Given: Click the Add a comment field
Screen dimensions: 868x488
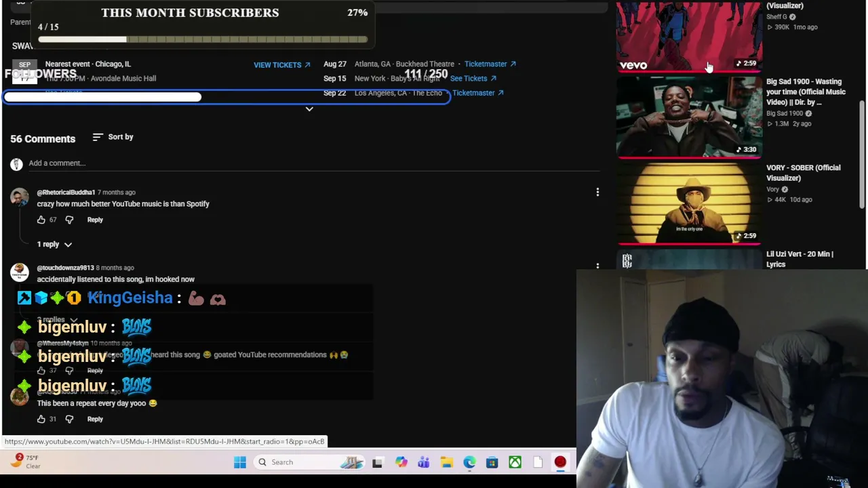Looking at the screenshot, I should (314, 163).
